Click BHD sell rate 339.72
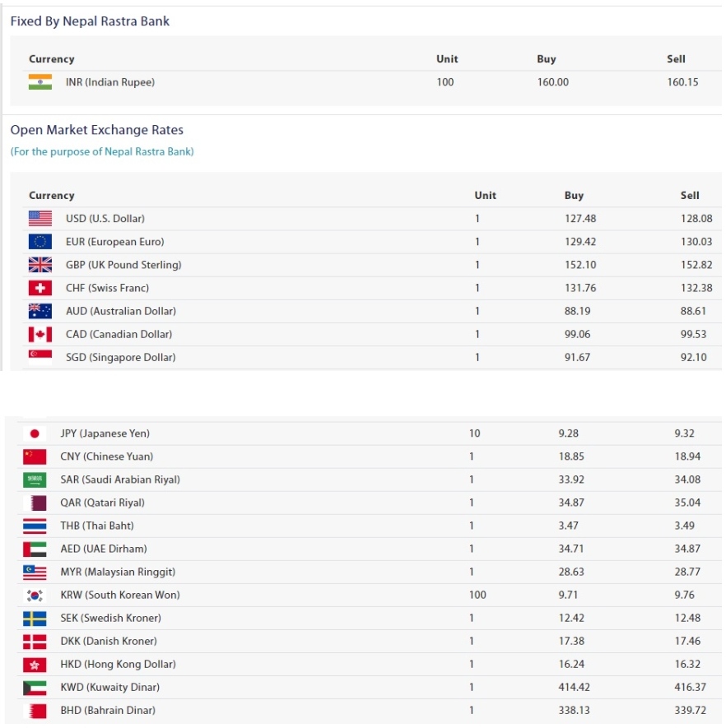The width and height of the screenshot is (726, 728). tap(691, 711)
